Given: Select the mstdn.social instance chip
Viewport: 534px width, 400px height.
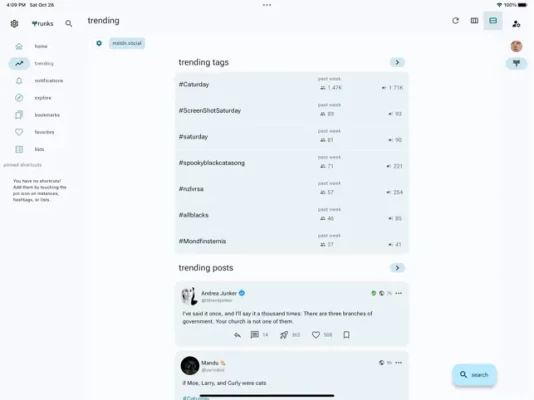Looking at the screenshot, I should click(127, 43).
